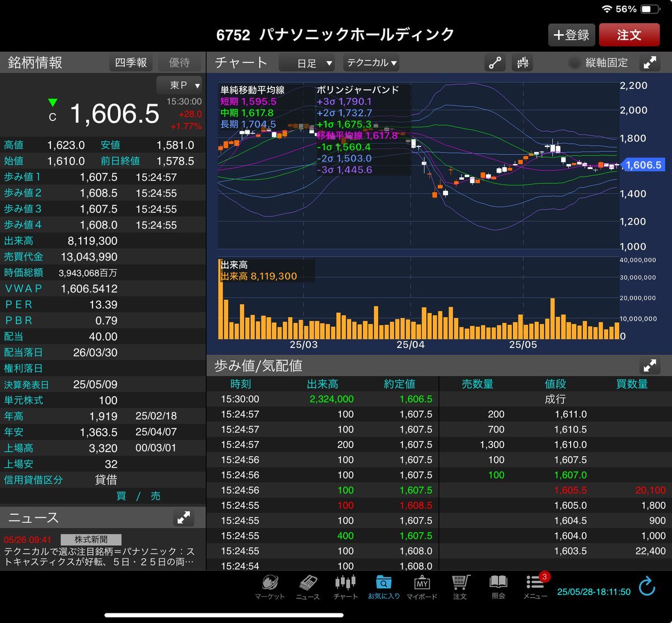672x623 pixels.
Task: Tap the 安値 value 1,581.0
Action: (175, 145)
